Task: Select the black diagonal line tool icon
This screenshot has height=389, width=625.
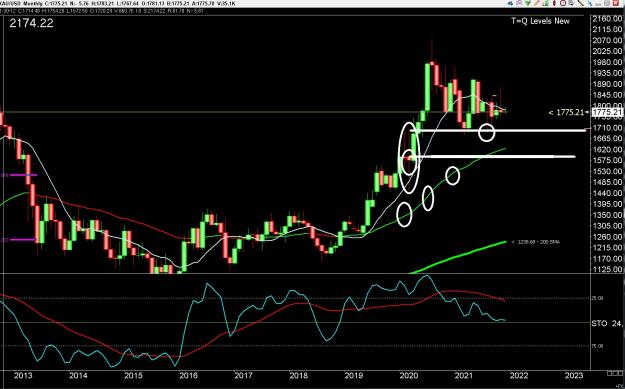Action: coord(580,3)
